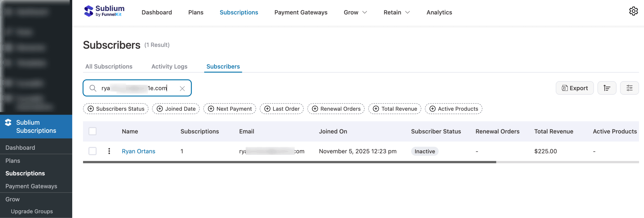Click the sort order icon button
Image resolution: width=644 pixels, height=218 pixels.
coord(607,88)
